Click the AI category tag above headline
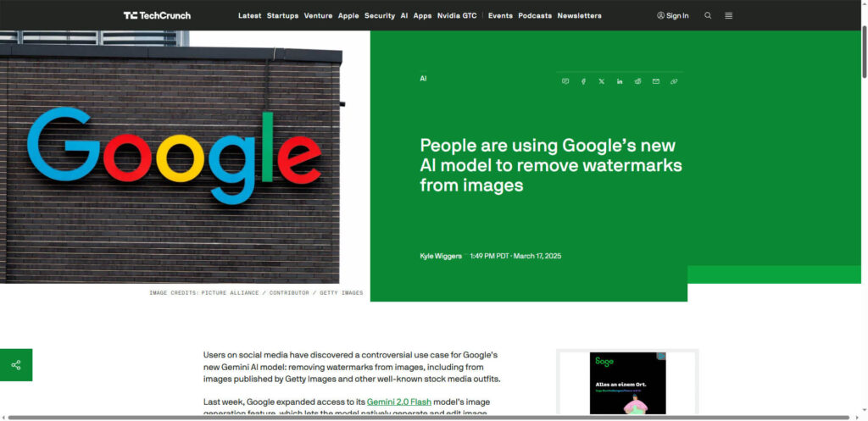The width and height of the screenshot is (868, 421). point(423,79)
